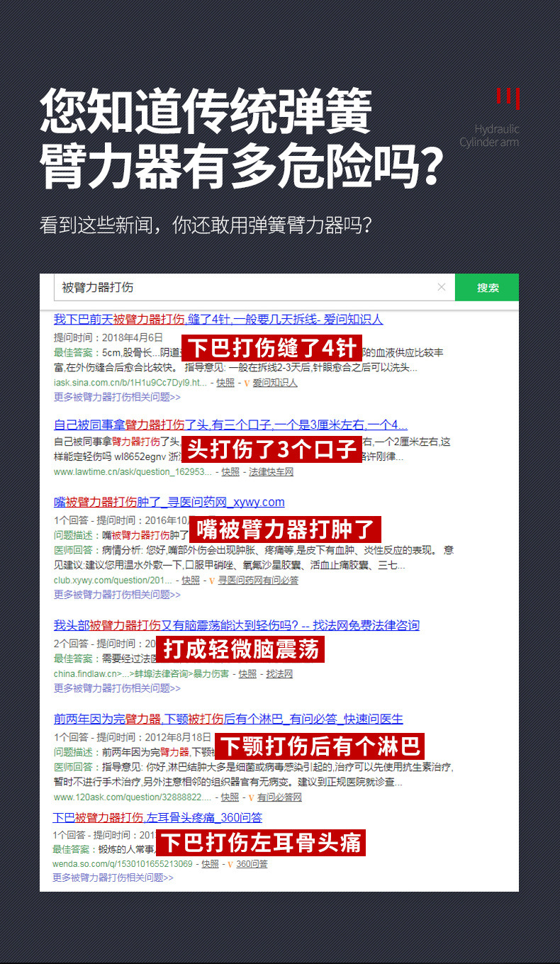Visit the 法律快车网 source link
Screen dimensions: 560x964
[x=271, y=471]
